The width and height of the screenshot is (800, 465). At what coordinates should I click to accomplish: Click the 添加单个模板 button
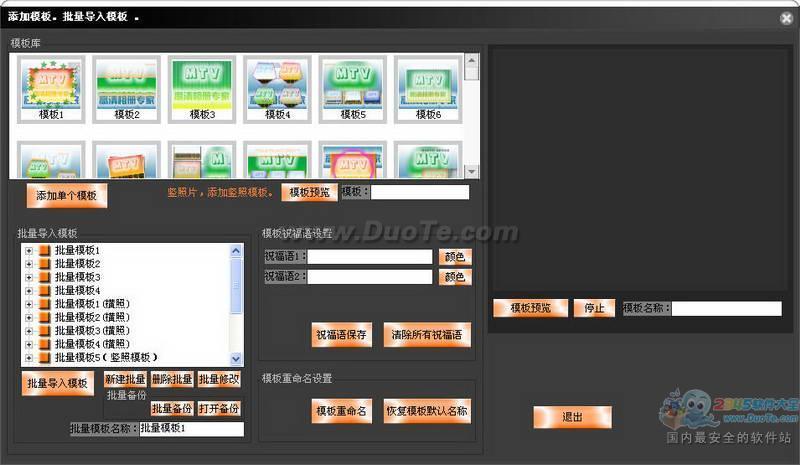click(x=67, y=195)
